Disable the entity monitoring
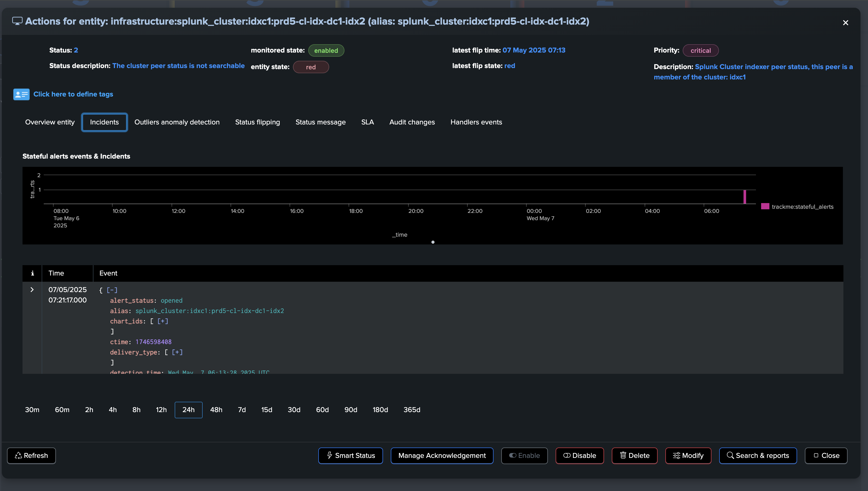Viewport: 868px width, 491px height. coord(579,456)
